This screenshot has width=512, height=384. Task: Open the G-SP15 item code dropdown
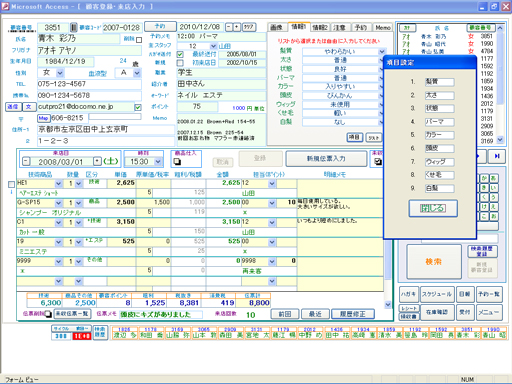tap(59, 203)
